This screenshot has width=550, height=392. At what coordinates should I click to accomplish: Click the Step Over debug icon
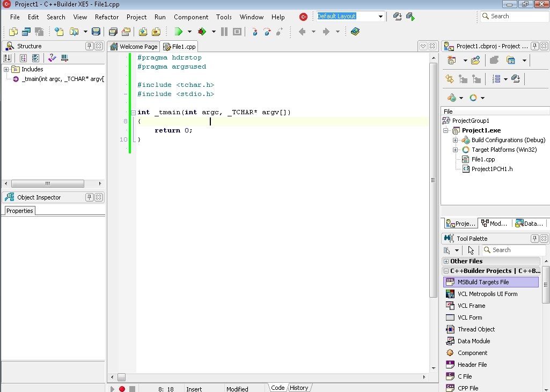coord(267,32)
